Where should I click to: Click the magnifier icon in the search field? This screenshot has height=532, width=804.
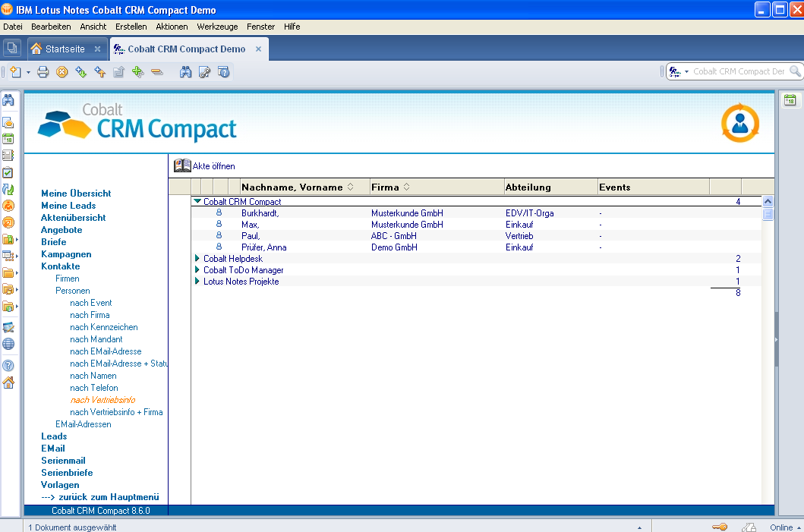tap(795, 71)
